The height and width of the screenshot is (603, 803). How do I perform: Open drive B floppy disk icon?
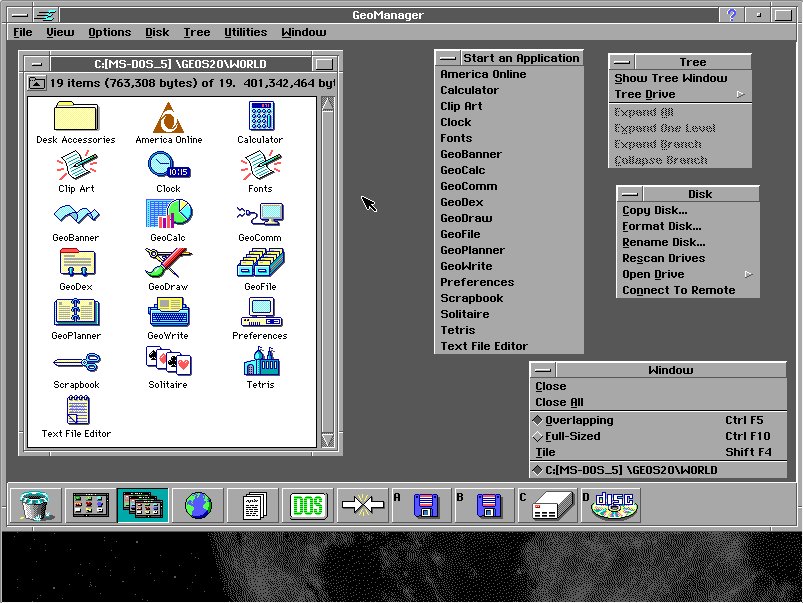point(485,505)
